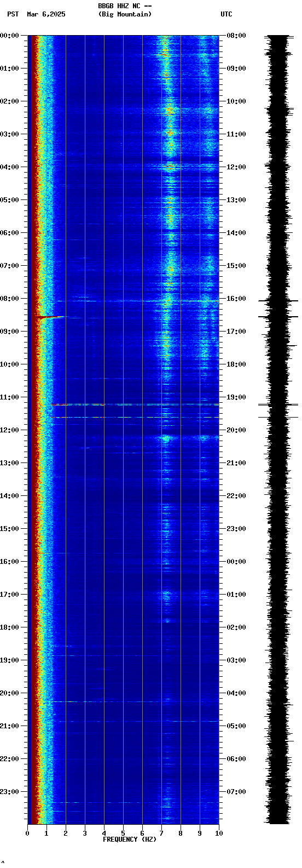Click the "09:00" UTC axis label
The width and height of the screenshot is (302, 868).
(x=236, y=68)
